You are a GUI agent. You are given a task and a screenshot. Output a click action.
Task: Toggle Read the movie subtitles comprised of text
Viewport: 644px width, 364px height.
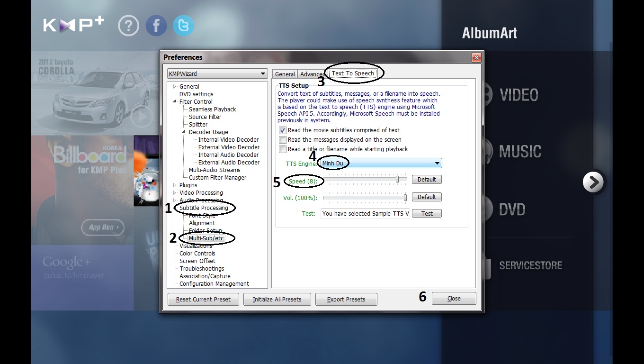[283, 130]
